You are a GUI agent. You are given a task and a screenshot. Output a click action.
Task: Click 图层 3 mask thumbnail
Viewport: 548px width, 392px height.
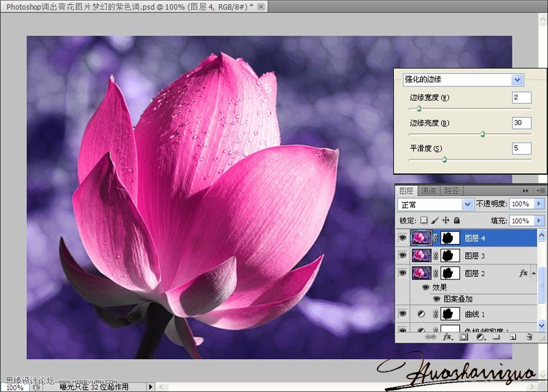[x=450, y=256]
